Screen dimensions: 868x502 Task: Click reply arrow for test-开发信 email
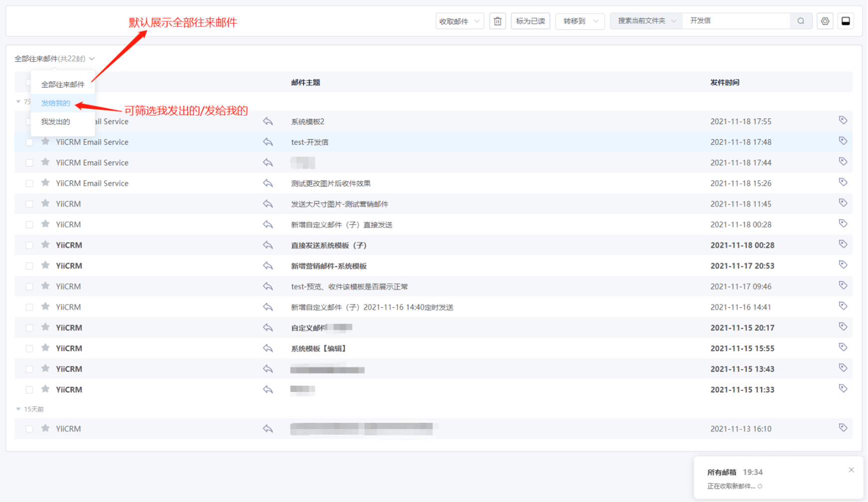click(268, 142)
